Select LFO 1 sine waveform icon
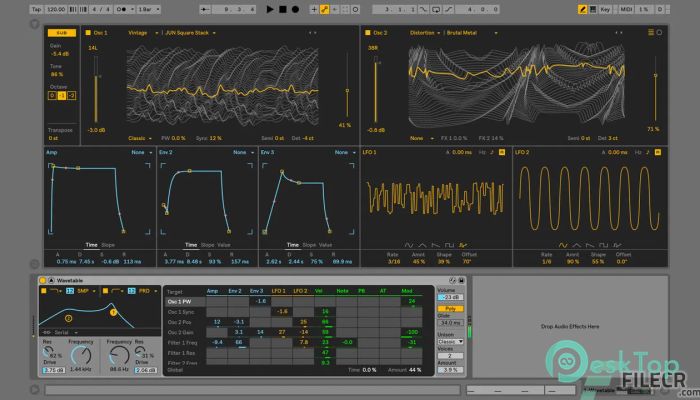Viewport: 700px width, 400px height. pos(408,245)
